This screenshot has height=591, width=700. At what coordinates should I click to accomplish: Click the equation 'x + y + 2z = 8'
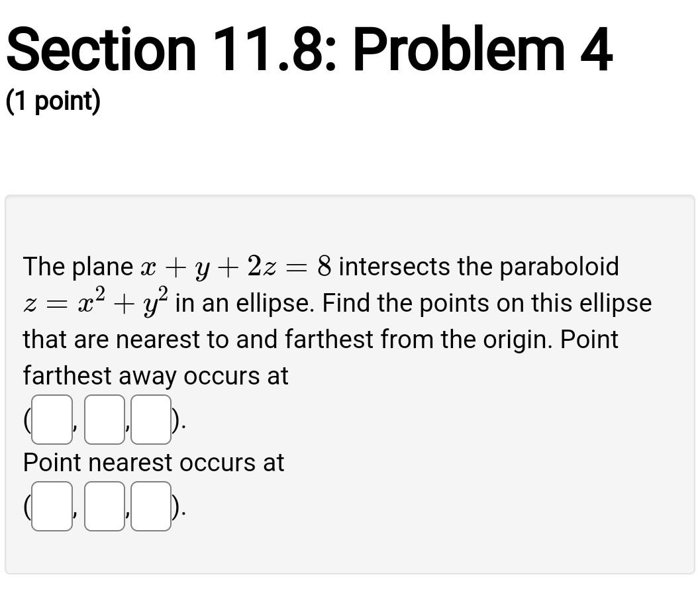(x=240, y=265)
